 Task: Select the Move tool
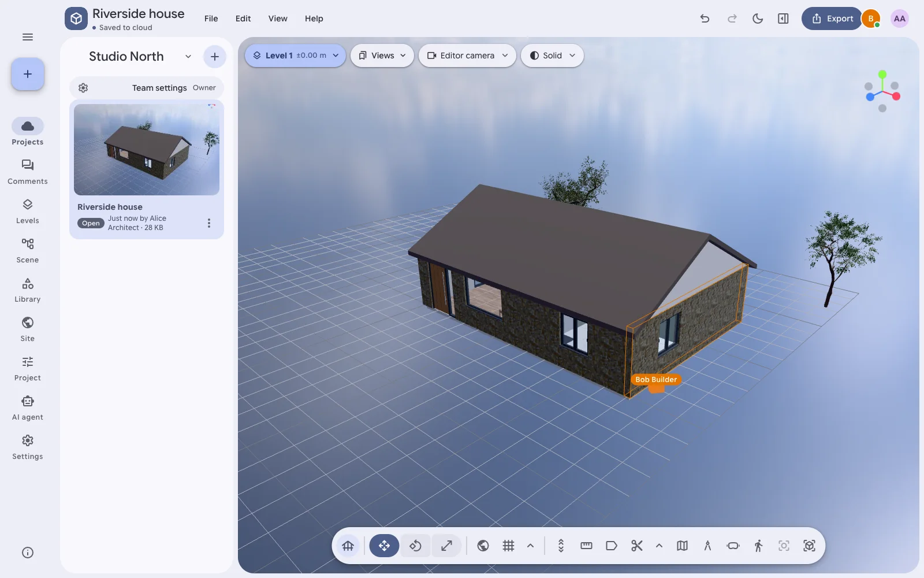(384, 546)
